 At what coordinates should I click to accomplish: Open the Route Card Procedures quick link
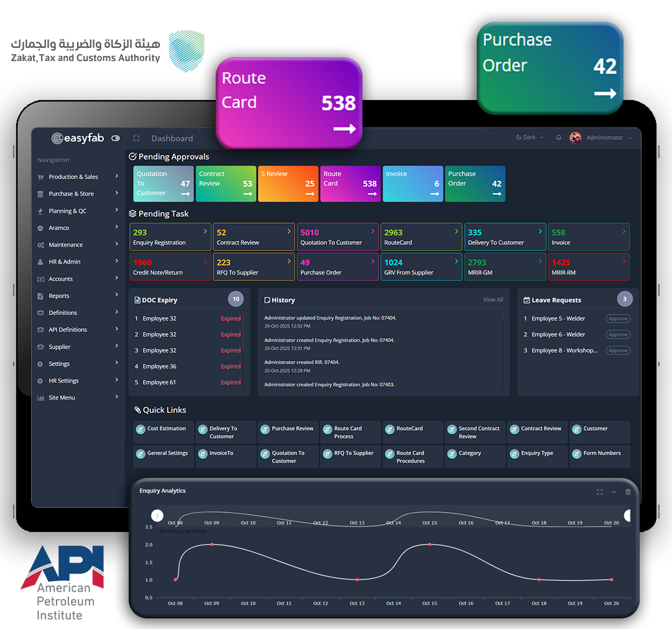(x=413, y=456)
